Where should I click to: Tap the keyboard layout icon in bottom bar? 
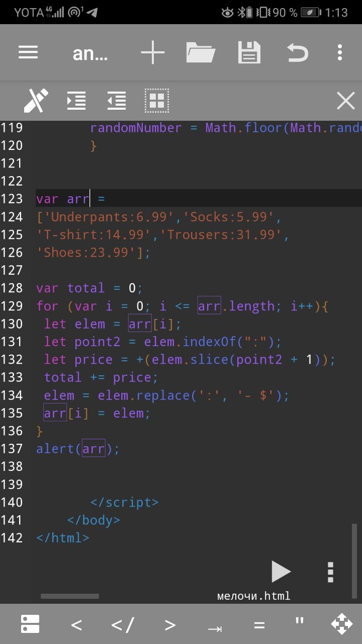pyautogui.click(x=30, y=624)
